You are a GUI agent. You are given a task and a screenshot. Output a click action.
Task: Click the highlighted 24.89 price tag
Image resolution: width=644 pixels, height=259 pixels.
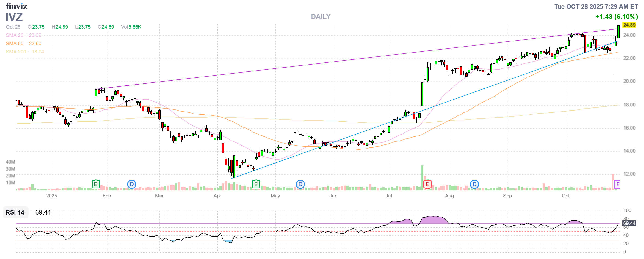tap(629, 25)
